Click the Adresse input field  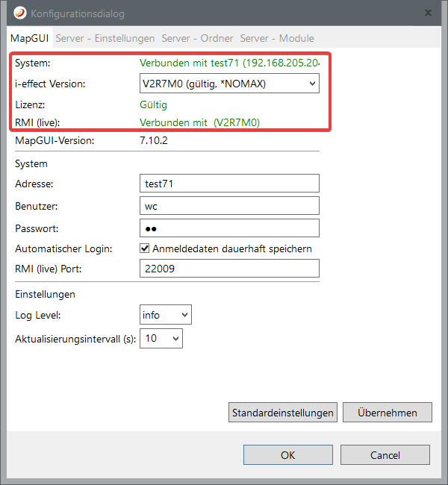tap(229, 184)
